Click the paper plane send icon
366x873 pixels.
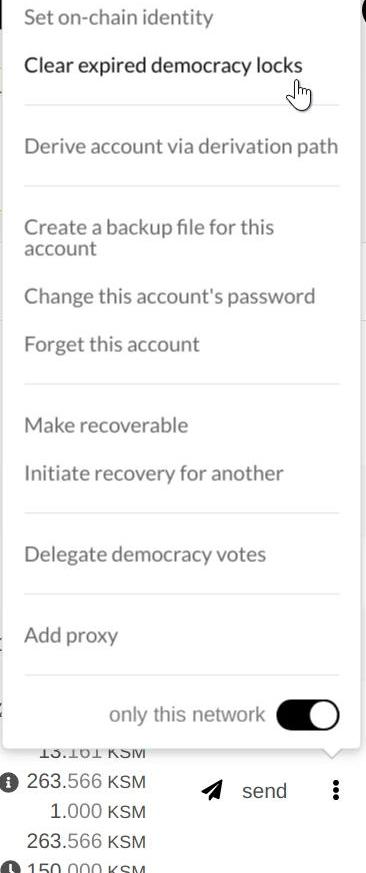point(212,790)
